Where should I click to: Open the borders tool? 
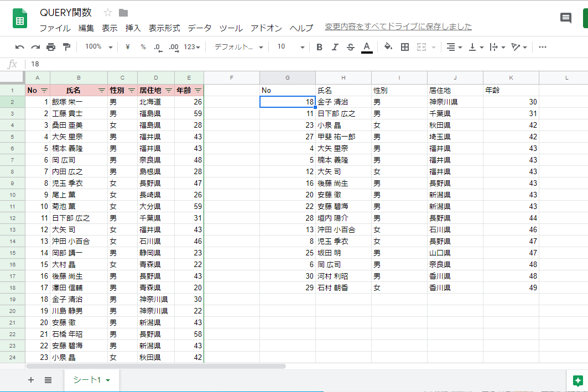[x=404, y=47]
